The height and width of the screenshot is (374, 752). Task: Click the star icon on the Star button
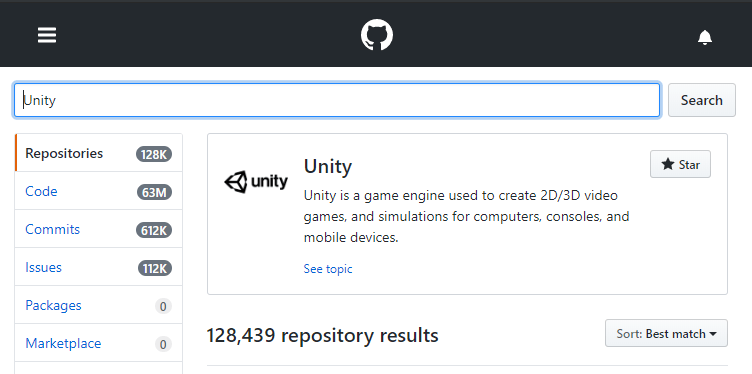[x=668, y=164]
